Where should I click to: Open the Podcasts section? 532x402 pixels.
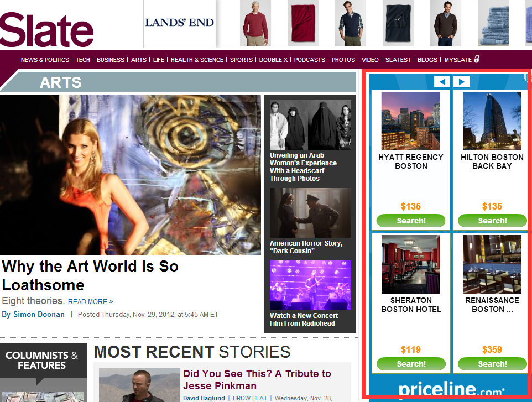tap(310, 60)
